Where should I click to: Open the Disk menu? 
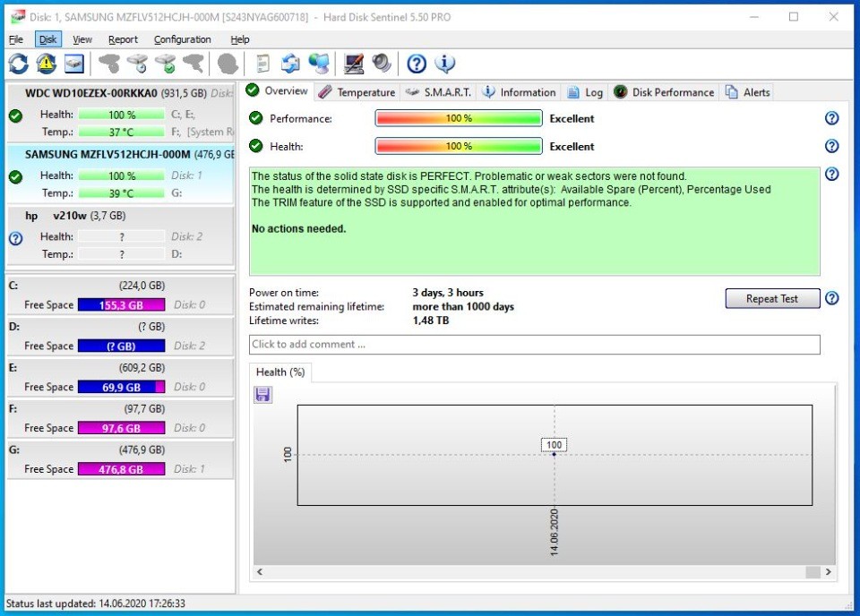pyautogui.click(x=47, y=39)
